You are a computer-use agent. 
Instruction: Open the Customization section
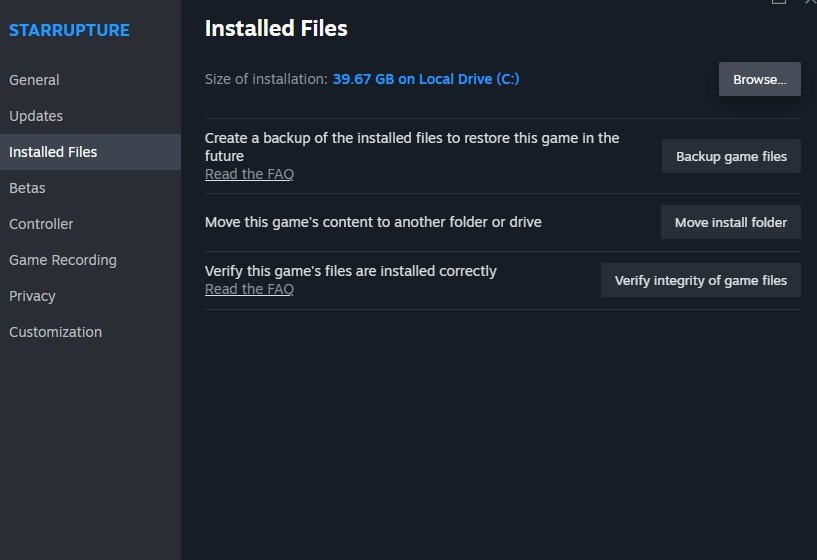tap(55, 332)
